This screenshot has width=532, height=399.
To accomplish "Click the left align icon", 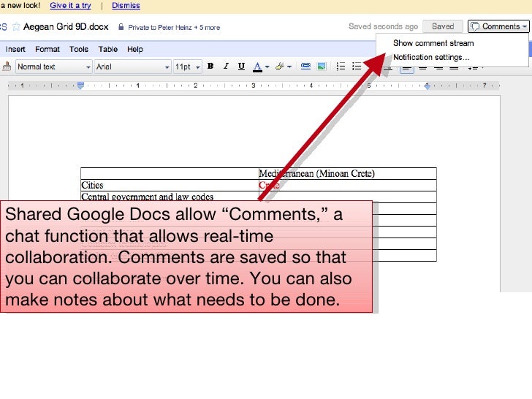I will tap(407, 69).
